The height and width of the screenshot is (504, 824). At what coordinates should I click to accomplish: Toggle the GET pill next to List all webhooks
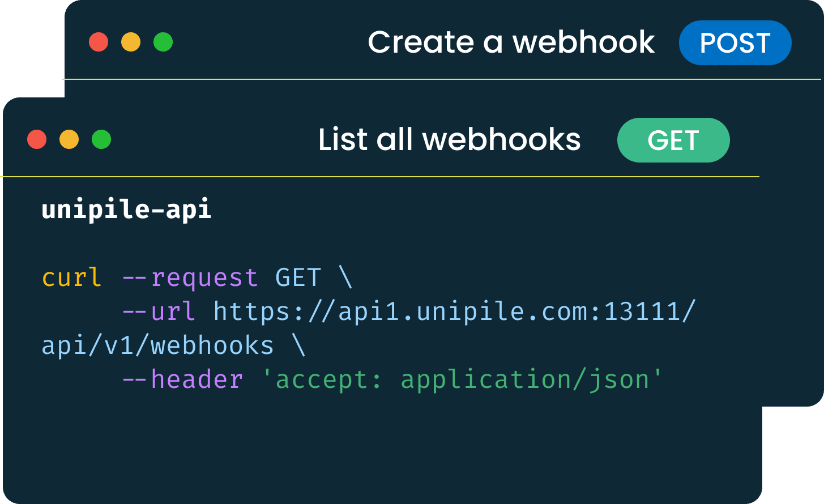coord(673,140)
